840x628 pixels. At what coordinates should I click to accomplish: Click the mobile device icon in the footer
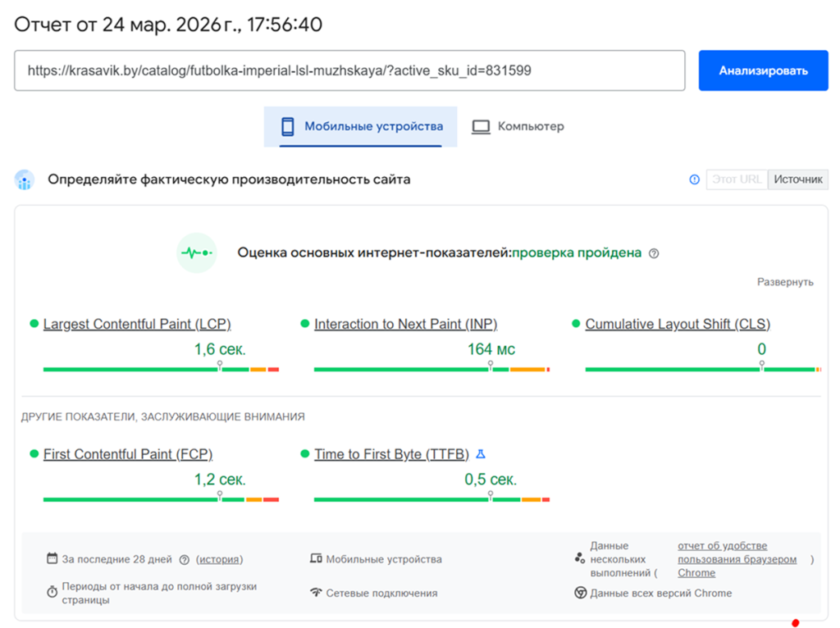316,557
